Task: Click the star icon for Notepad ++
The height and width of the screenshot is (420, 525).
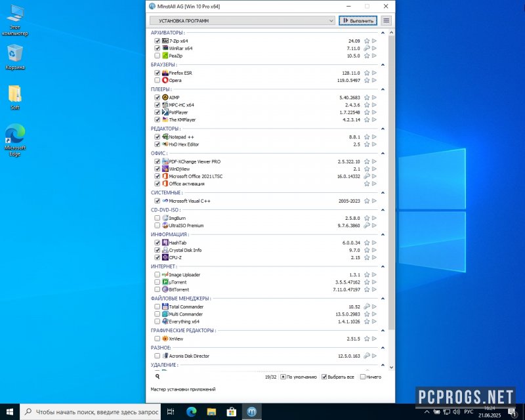Action: pos(367,136)
